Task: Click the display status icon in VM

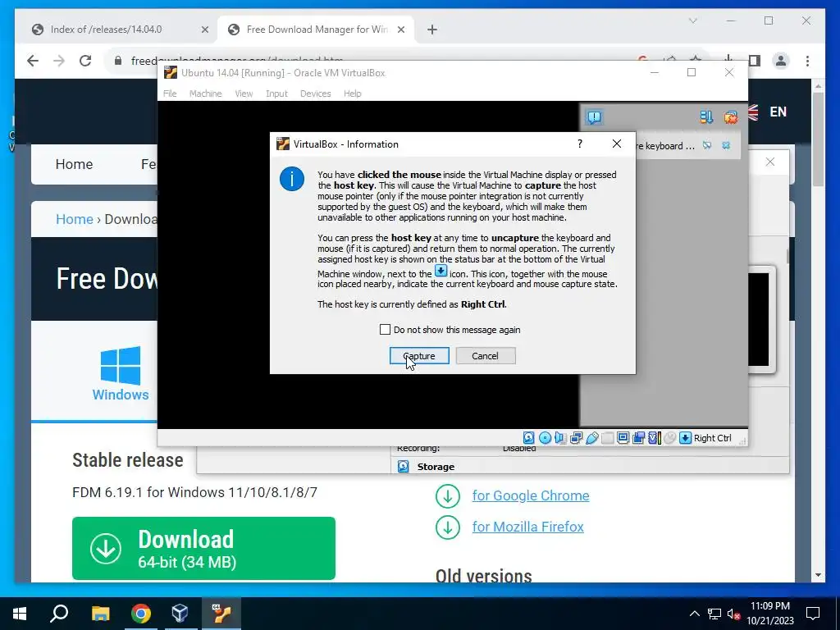Action: pos(623,438)
